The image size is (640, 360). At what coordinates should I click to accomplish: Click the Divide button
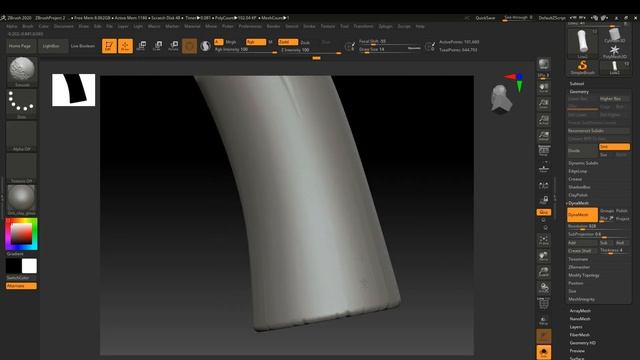582,151
